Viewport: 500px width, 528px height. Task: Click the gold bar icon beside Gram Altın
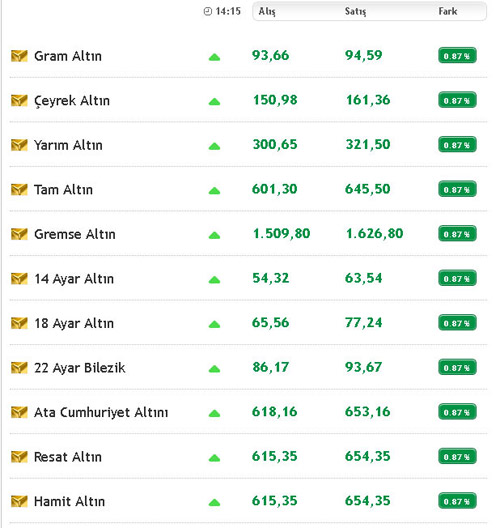click(x=19, y=56)
